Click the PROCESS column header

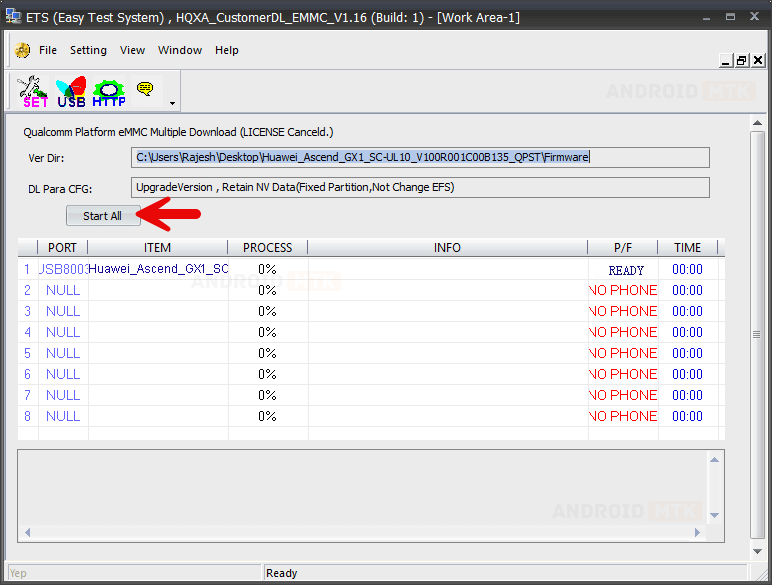pos(267,247)
